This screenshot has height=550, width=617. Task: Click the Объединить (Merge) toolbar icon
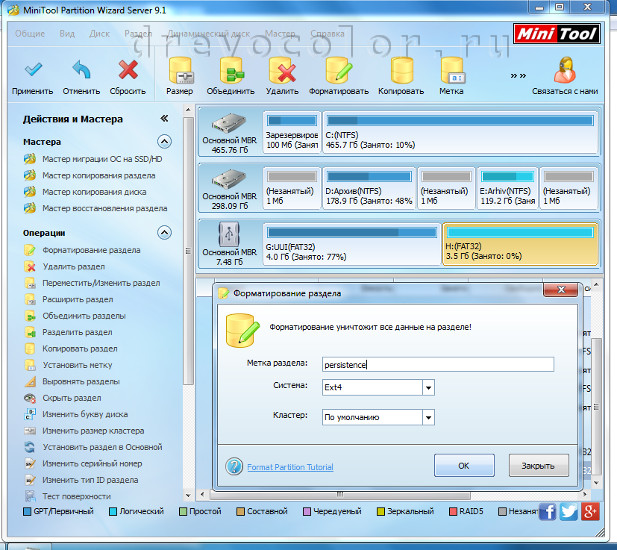click(231, 71)
